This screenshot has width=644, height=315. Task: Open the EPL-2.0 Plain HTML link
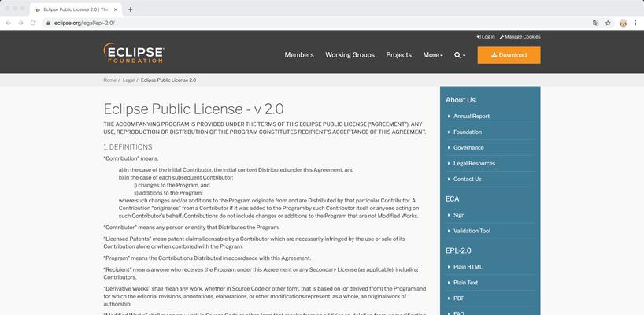tap(468, 267)
